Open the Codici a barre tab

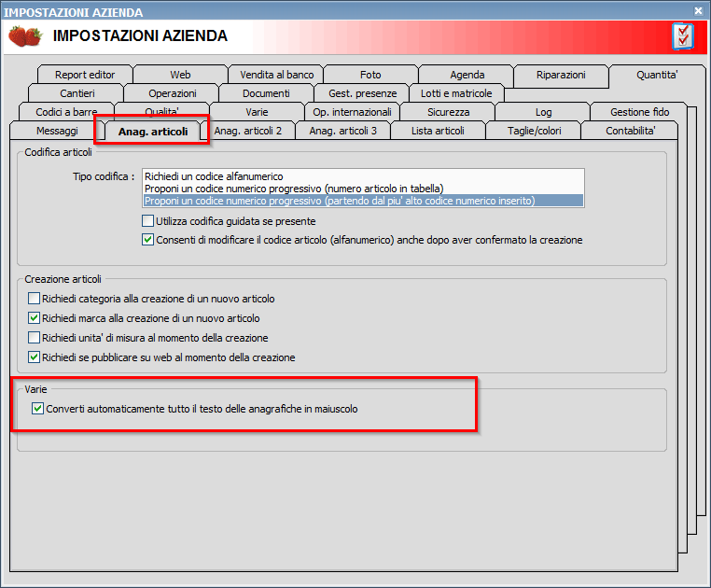tap(66, 112)
